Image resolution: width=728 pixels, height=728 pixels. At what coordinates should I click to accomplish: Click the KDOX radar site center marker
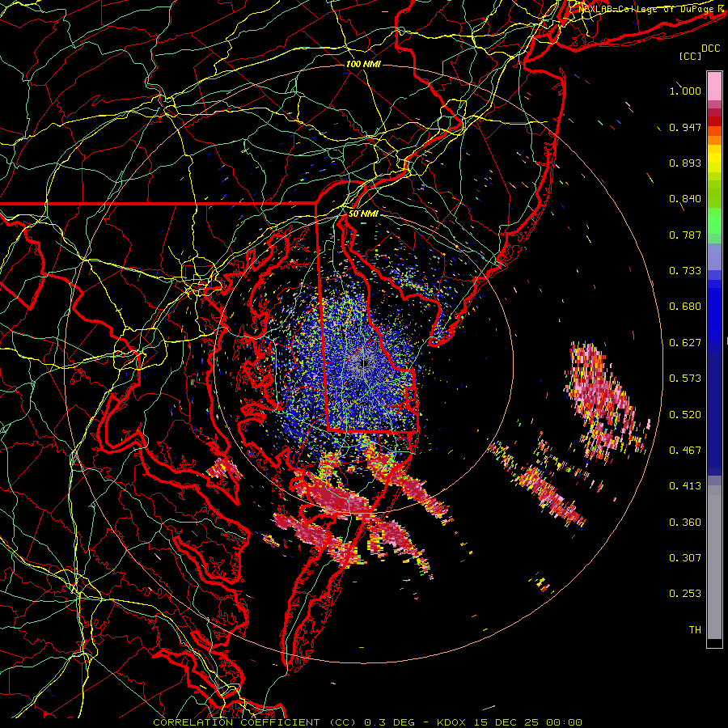point(364,363)
